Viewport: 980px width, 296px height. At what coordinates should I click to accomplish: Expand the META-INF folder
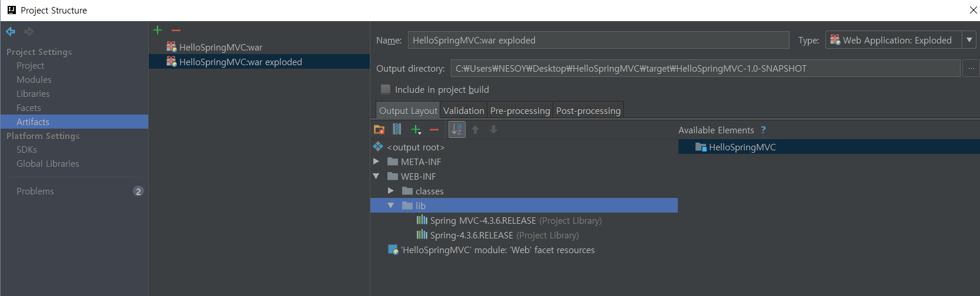(376, 161)
